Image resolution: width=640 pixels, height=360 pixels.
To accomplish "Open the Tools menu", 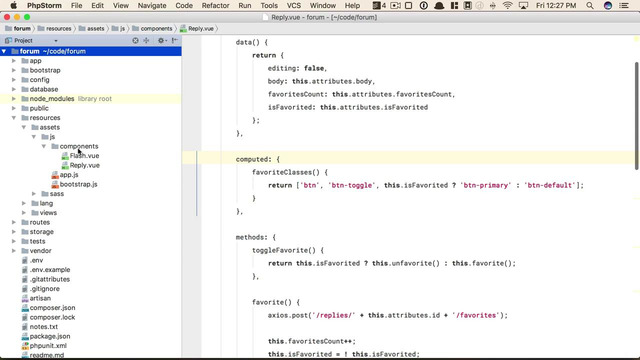I will click(x=269, y=5).
